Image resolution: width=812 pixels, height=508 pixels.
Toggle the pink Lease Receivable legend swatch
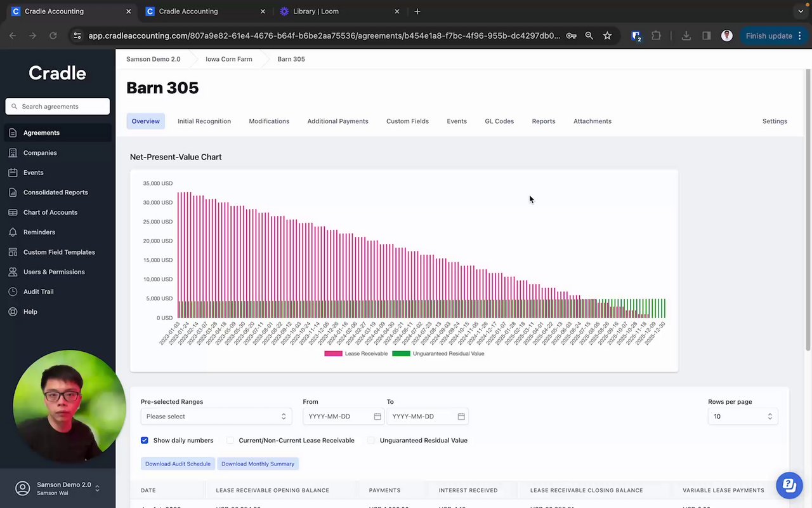pos(333,354)
